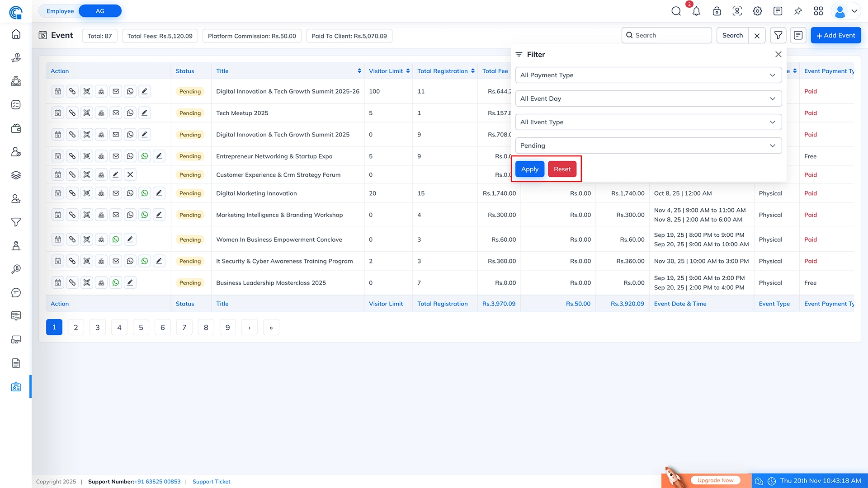868x488 pixels.
Task: Open the calendar view for Digital Innovation & Tech Growth Summit 2025-26
Action: pyautogui.click(x=57, y=91)
